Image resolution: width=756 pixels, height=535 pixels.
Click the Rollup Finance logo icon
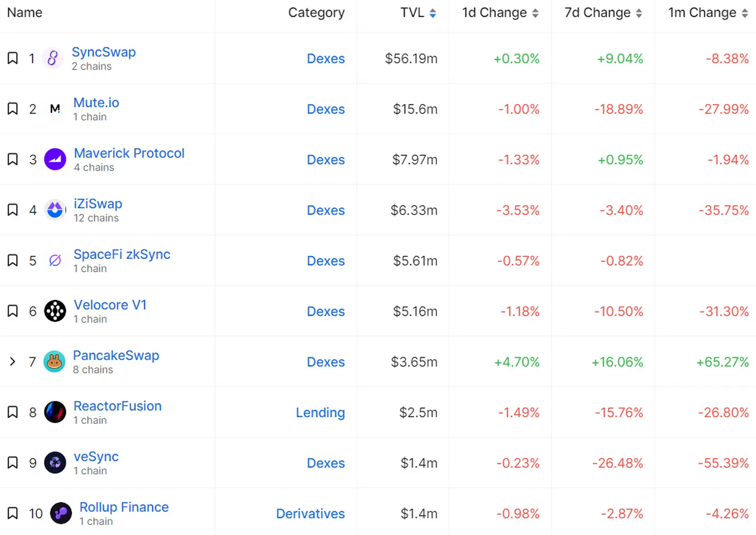click(x=61, y=514)
